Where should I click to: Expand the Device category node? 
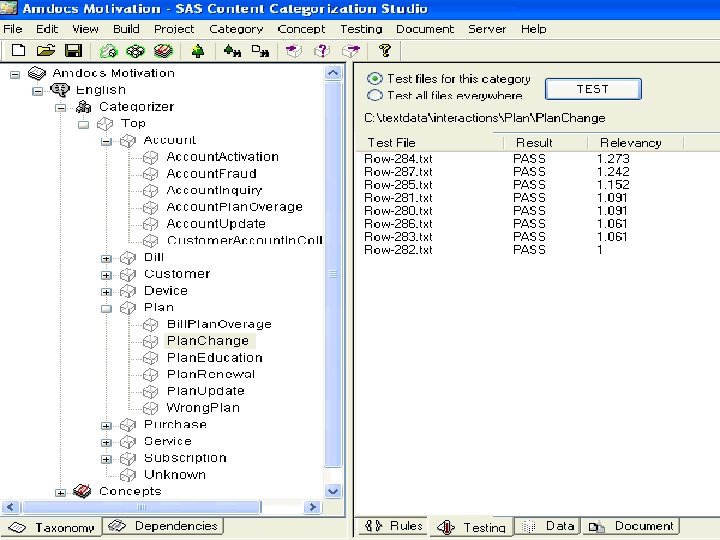pos(106,292)
